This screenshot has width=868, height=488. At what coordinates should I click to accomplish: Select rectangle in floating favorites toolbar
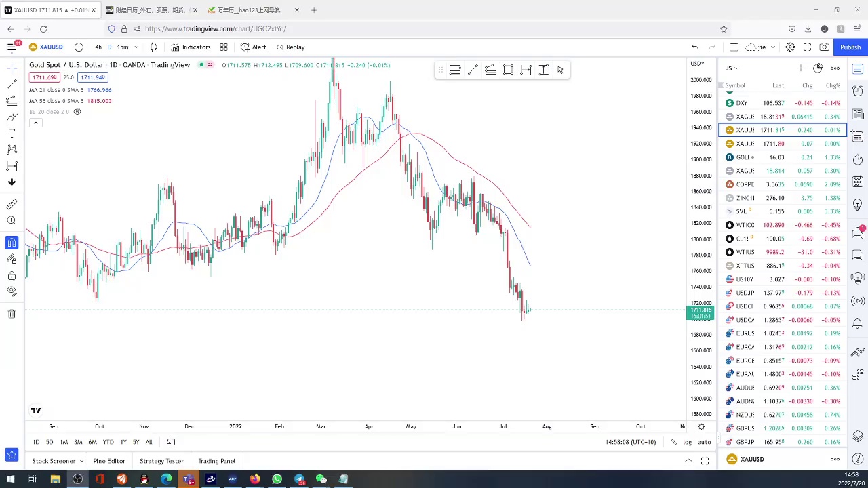(x=508, y=70)
